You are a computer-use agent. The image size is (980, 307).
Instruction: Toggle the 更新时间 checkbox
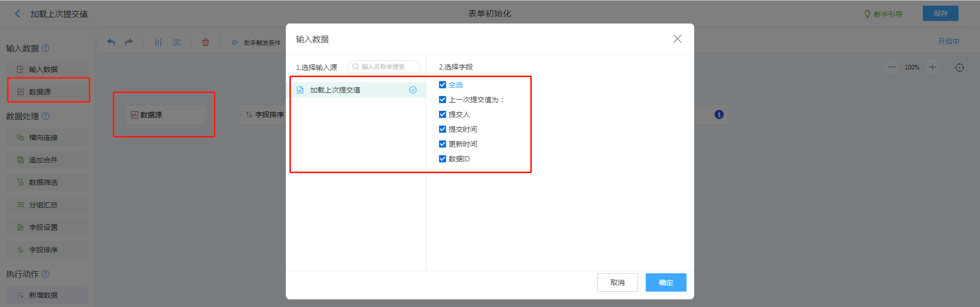tap(443, 144)
